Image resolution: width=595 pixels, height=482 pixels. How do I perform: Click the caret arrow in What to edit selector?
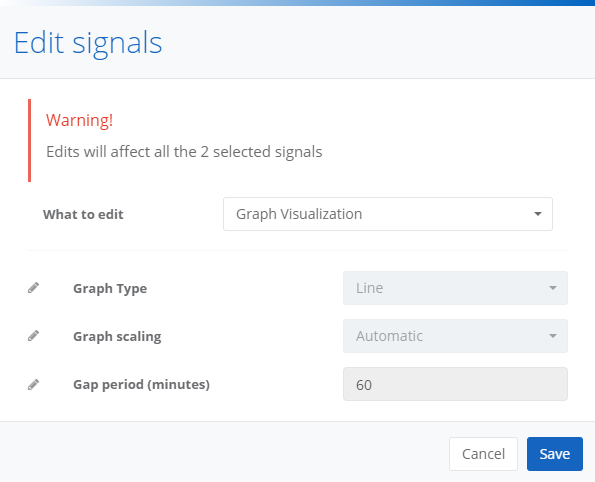pyautogui.click(x=538, y=214)
